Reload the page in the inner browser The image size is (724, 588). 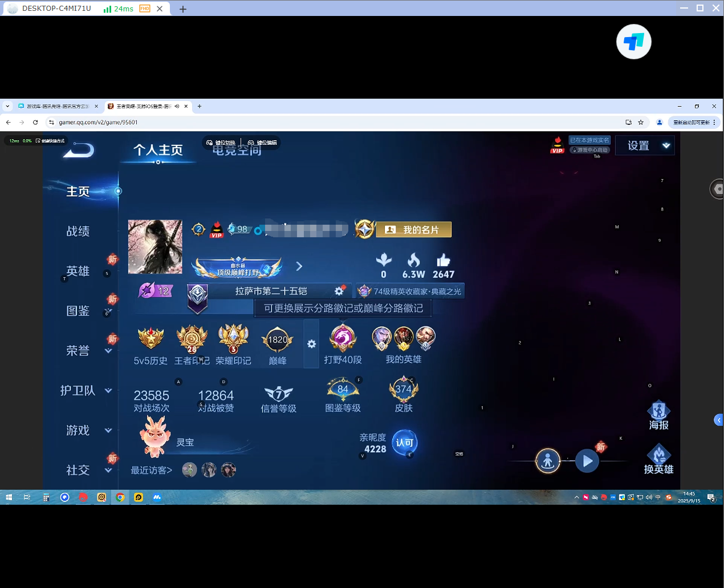(35, 122)
